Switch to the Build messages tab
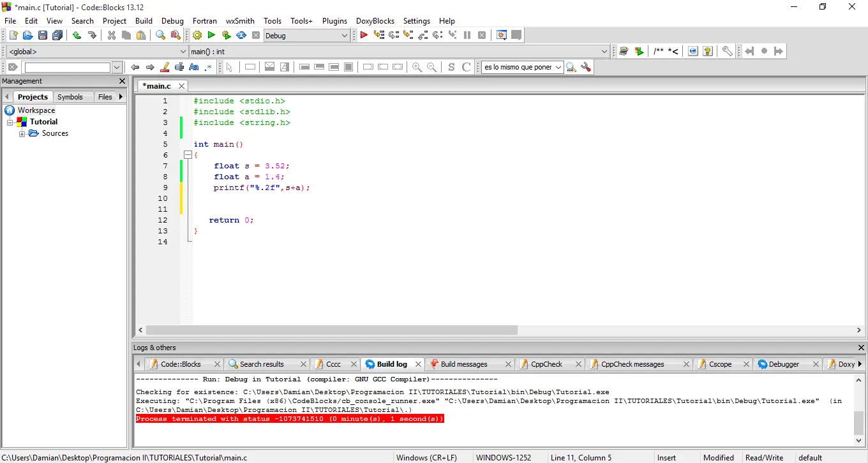The height and width of the screenshot is (463, 868). point(464,364)
